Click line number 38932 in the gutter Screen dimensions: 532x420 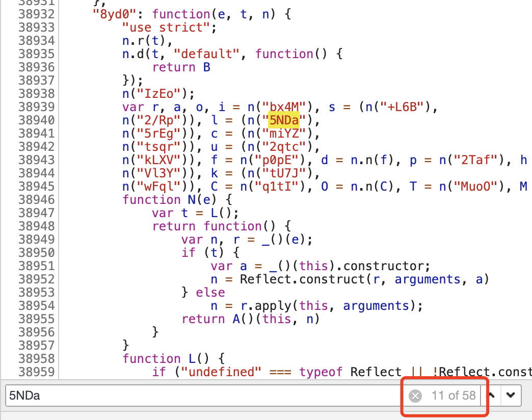(36, 14)
